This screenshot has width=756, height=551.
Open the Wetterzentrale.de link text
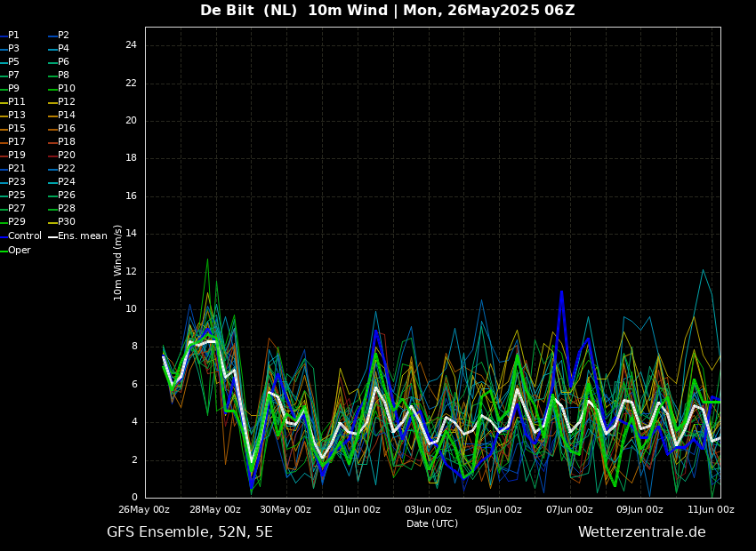(x=641, y=532)
